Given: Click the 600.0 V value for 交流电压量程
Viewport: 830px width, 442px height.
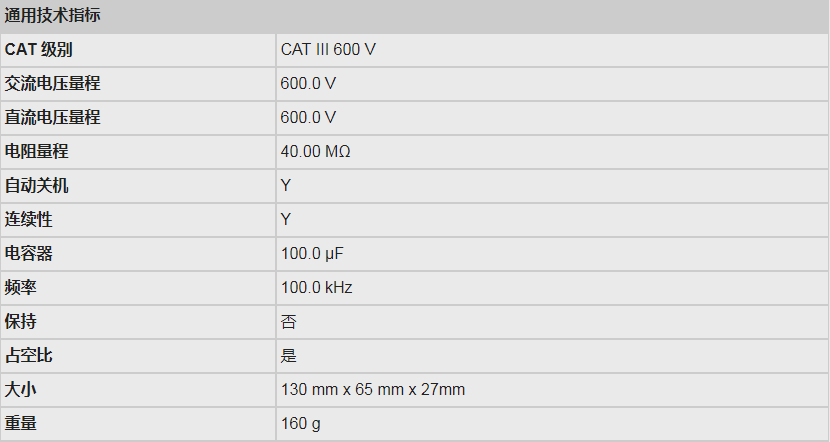Looking at the screenshot, I should (308, 84).
